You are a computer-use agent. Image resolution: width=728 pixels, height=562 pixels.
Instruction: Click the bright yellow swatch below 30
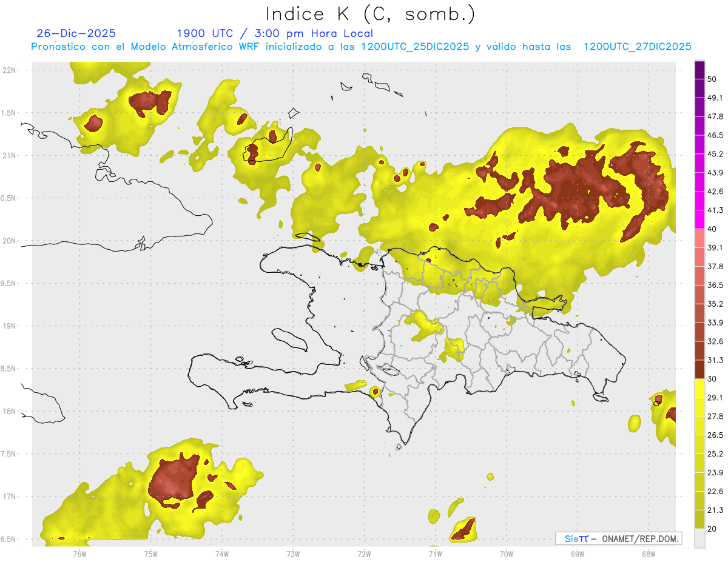click(699, 388)
